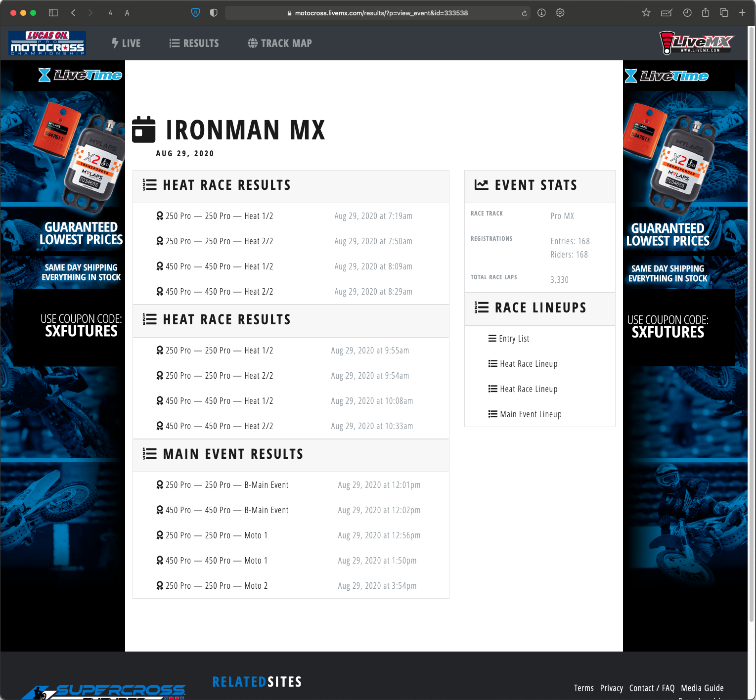Open the privacy shield icon

coord(195,13)
